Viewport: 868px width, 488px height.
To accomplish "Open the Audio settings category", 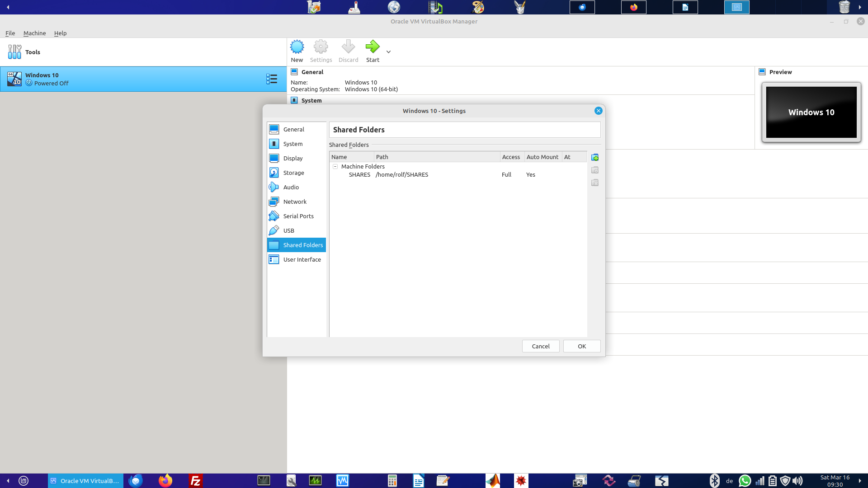I will point(297,187).
